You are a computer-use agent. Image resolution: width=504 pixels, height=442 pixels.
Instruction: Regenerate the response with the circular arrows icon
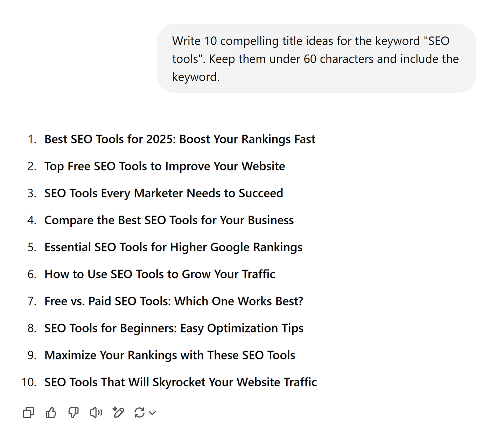(139, 413)
